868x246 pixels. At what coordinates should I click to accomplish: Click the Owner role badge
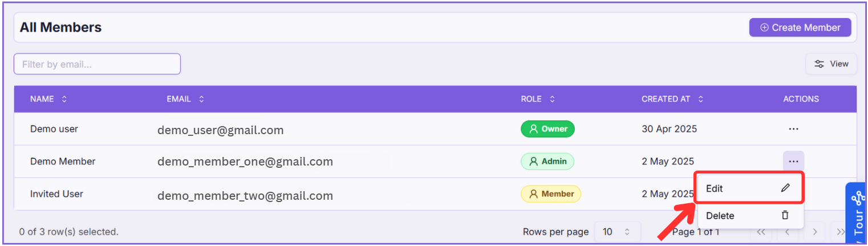pyautogui.click(x=547, y=129)
